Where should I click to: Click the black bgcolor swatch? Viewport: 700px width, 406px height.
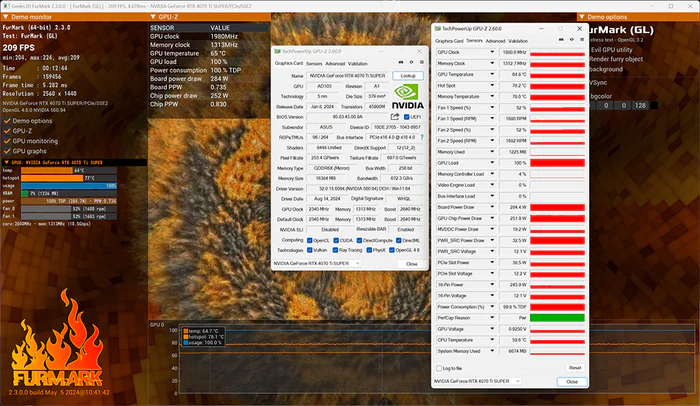coord(654,105)
